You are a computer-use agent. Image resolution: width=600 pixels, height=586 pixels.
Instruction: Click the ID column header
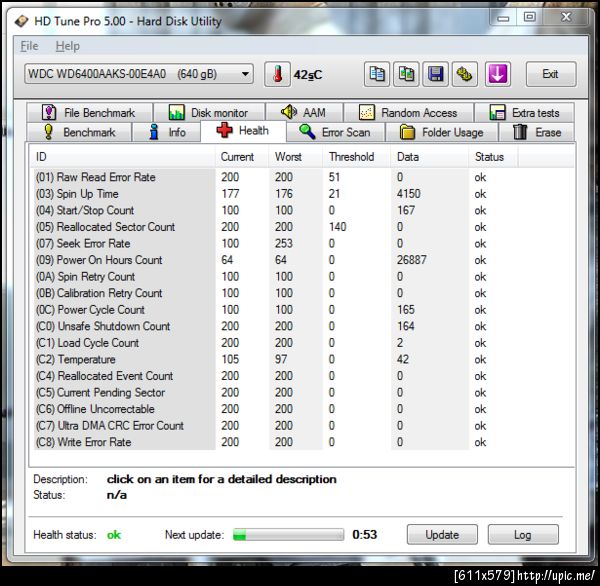click(122, 157)
